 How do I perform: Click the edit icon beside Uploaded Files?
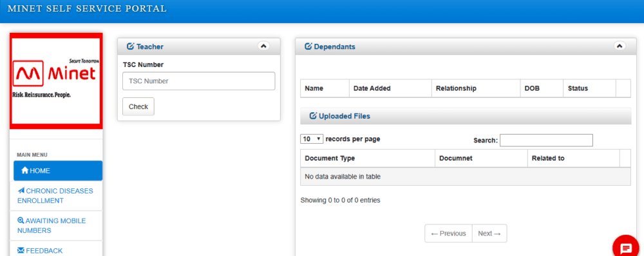(x=313, y=116)
